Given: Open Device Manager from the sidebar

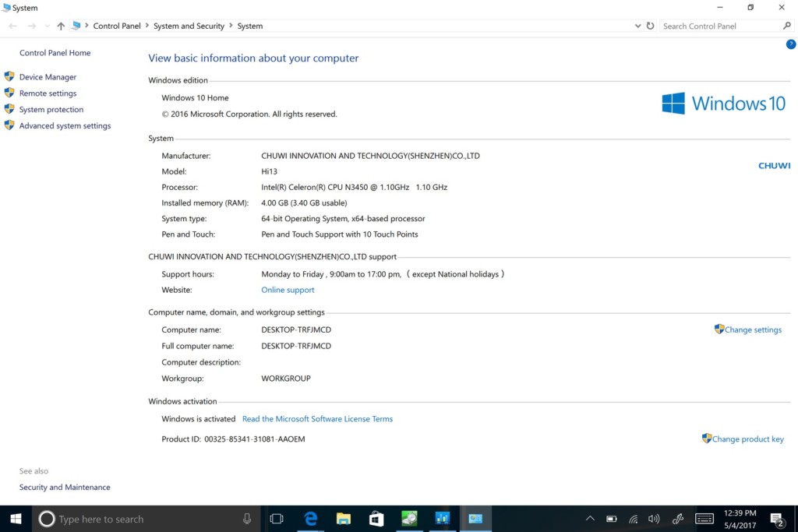Looking at the screenshot, I should point(48,77).
